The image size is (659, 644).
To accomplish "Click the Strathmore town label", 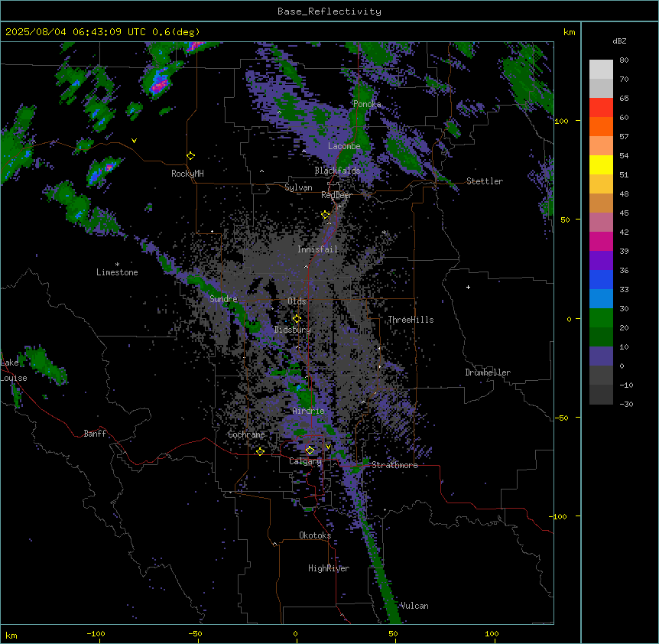I will (394, 465).
